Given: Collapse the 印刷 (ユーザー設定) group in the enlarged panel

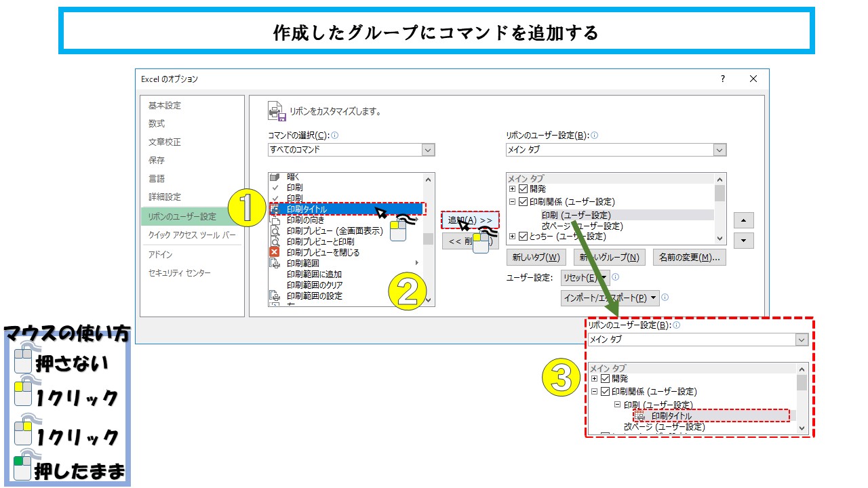Looking at the screenshot, I should pos(618,404).
